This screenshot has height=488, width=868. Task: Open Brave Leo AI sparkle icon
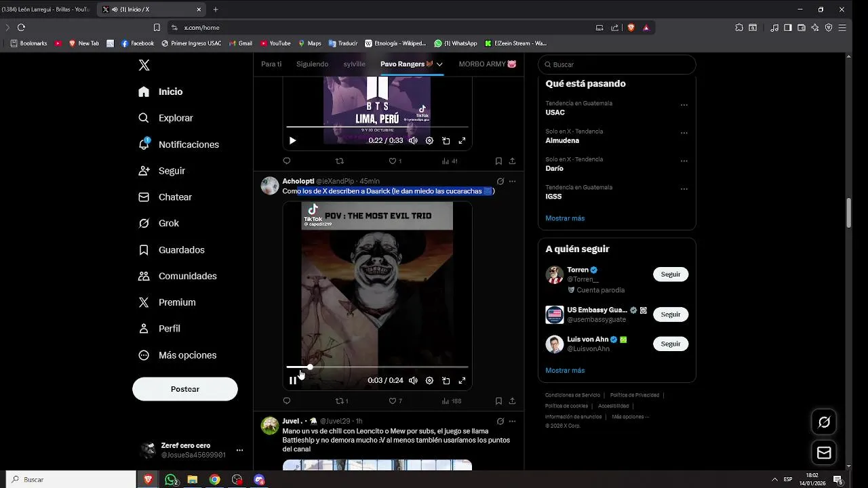(815, 28)
